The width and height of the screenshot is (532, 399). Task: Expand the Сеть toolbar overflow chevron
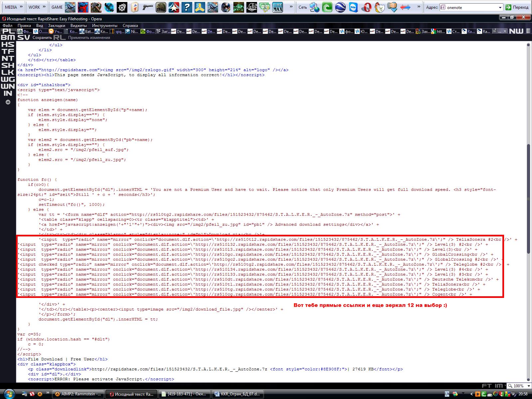click(x=419, y=7)
